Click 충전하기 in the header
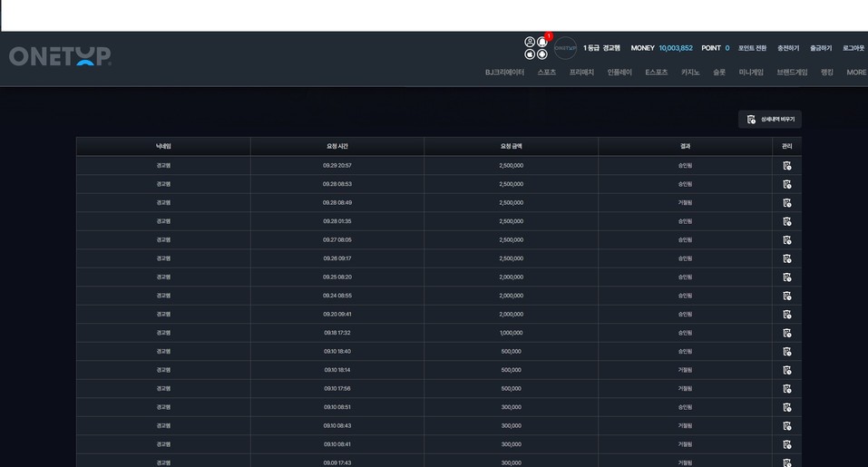Screen dimensions: 868x467 point(788,48)
